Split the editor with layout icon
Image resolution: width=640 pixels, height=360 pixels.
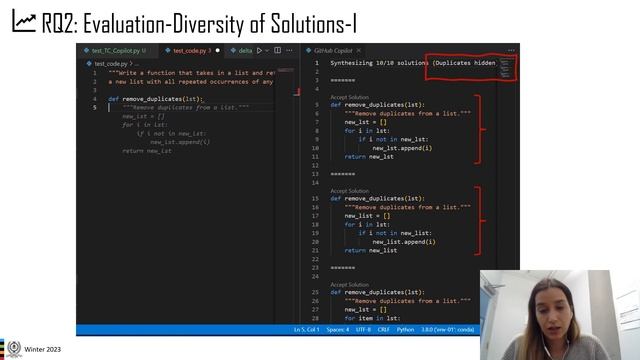278,50
